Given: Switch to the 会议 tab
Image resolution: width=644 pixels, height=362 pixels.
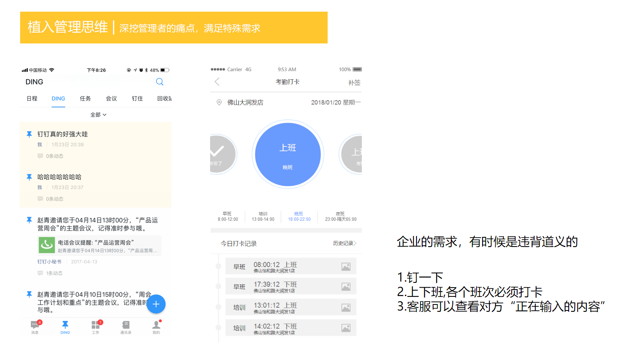Looking at the screenshot, I should [111, 99].
